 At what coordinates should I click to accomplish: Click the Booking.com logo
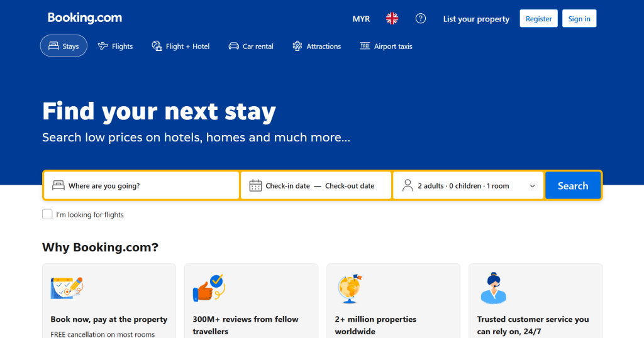coord(85,18)
